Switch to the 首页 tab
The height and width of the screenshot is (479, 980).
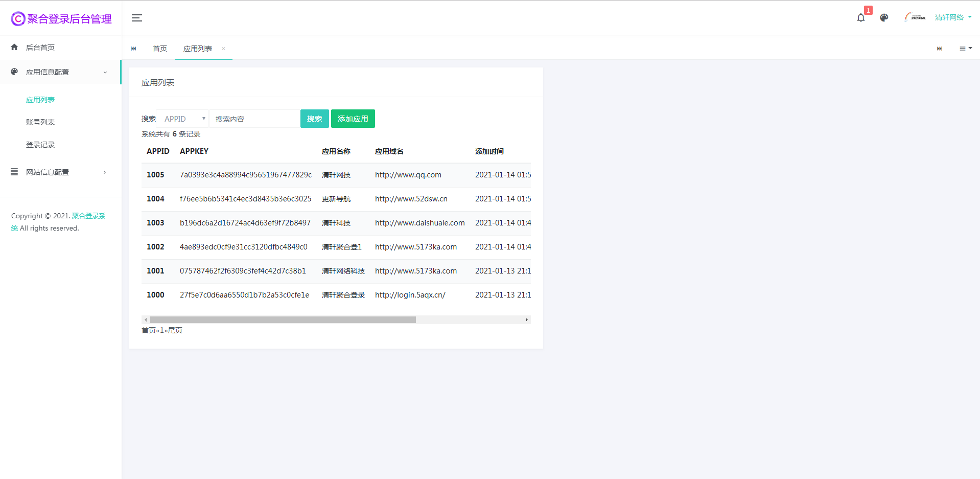click(160, 49)
